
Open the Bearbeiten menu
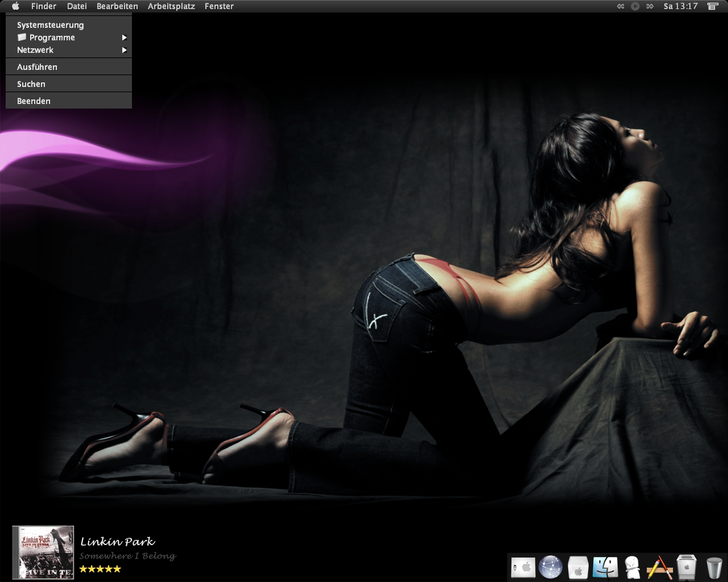click(x=117, y=6)
